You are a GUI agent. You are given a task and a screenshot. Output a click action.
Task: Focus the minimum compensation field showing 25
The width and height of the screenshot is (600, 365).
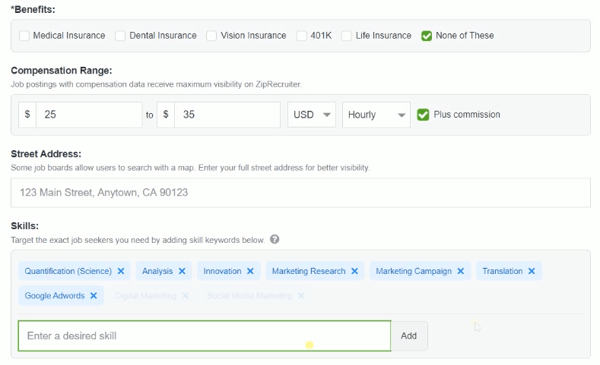pyautogui.click(x=89, y=114)
